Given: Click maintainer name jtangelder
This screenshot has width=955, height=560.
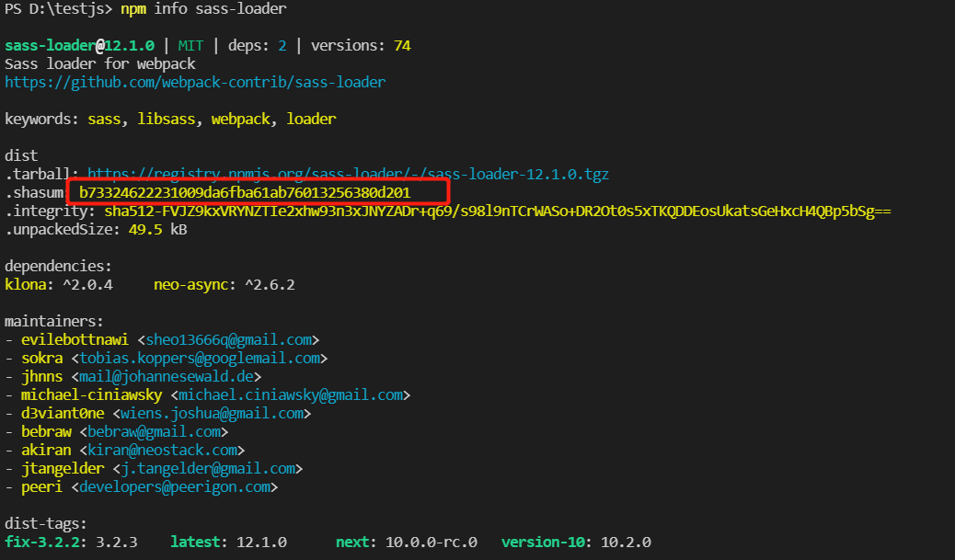Looking at the screenshot, I should tap(63, 469).
